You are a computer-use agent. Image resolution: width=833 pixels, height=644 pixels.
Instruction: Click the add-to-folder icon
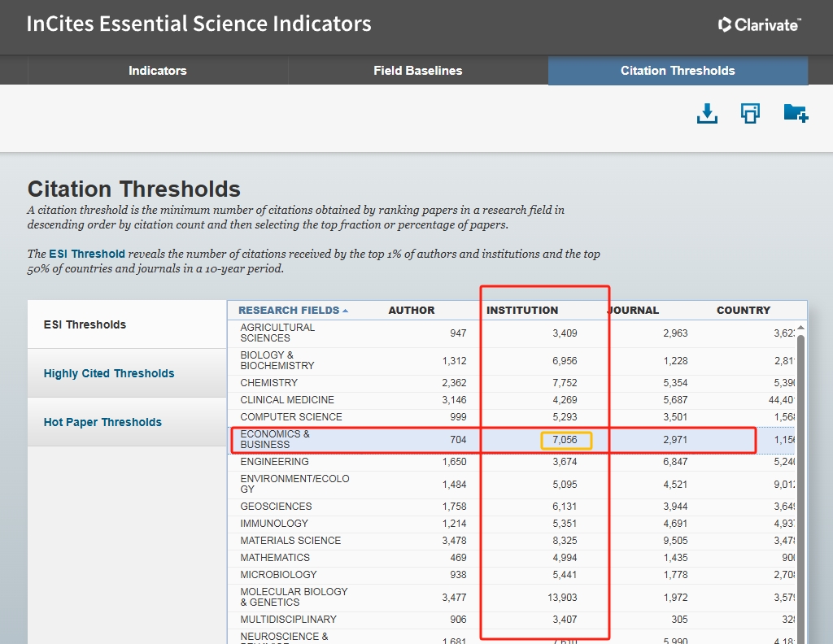click(x=795, y=114)
